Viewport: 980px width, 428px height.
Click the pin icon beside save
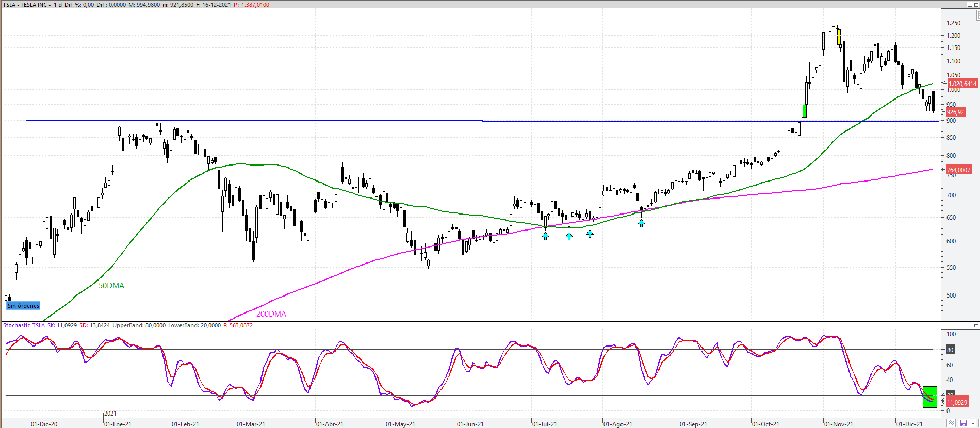click(973, 423)
